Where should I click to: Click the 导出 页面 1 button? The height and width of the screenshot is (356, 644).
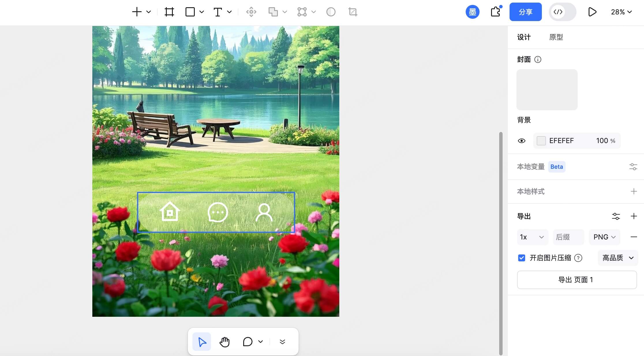[577, 280]
